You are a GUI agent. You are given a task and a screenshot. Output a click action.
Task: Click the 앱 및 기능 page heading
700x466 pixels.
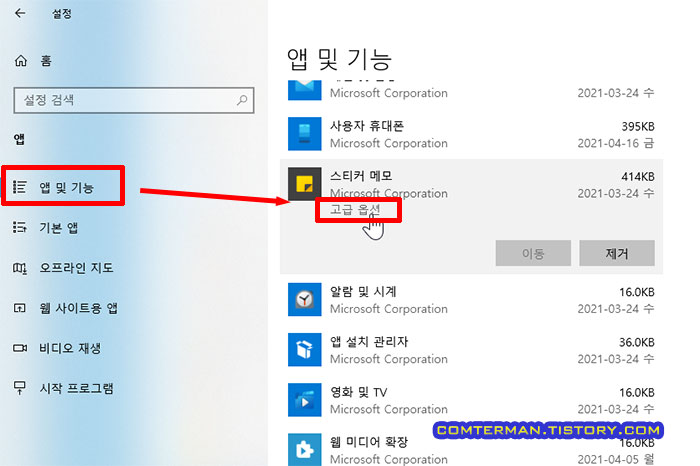coord(339,59)
